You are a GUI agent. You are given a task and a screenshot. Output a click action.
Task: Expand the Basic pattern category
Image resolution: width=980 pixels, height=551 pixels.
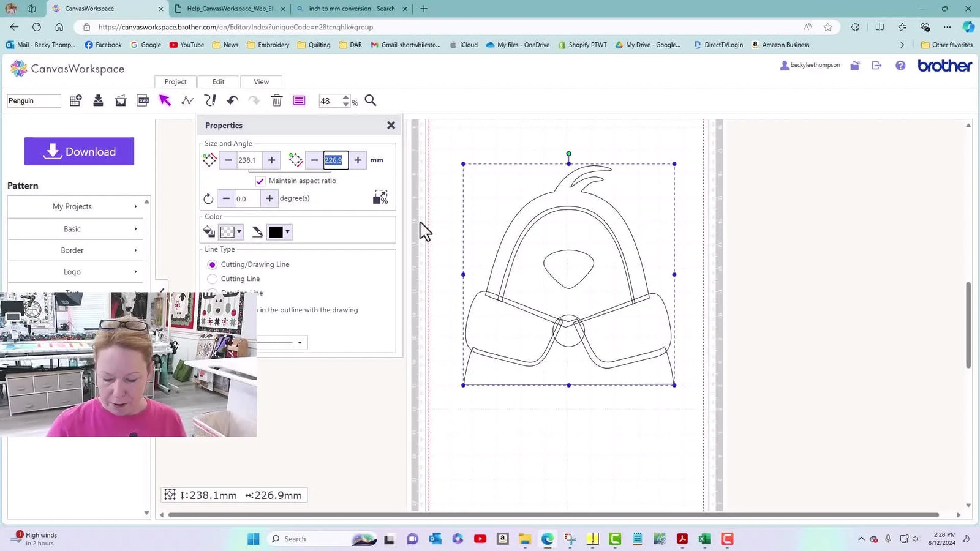tap(73, 228)
